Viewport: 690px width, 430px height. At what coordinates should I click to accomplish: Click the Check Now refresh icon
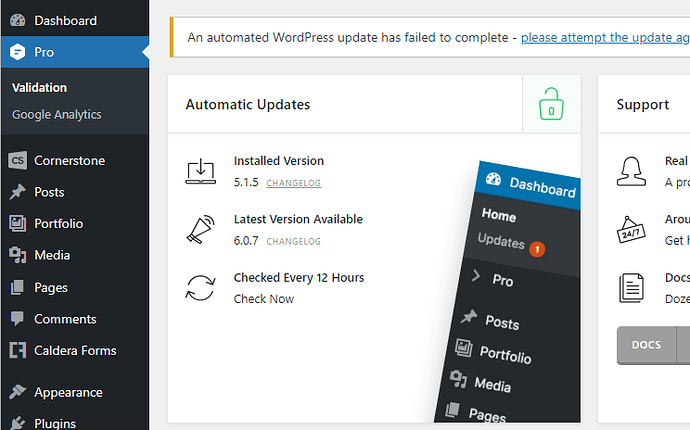pos(201,288)
